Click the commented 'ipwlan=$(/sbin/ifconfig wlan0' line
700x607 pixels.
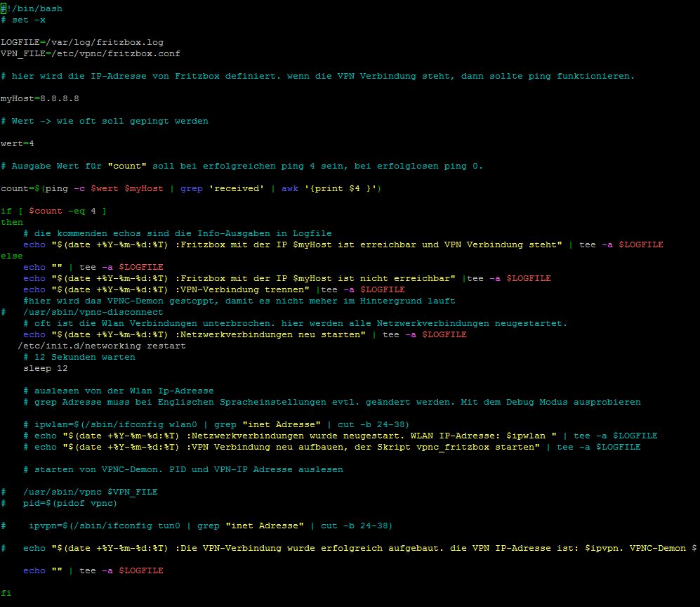216,424
